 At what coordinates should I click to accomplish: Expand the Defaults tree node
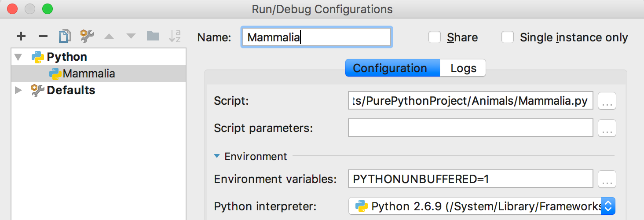pos(18,90)
